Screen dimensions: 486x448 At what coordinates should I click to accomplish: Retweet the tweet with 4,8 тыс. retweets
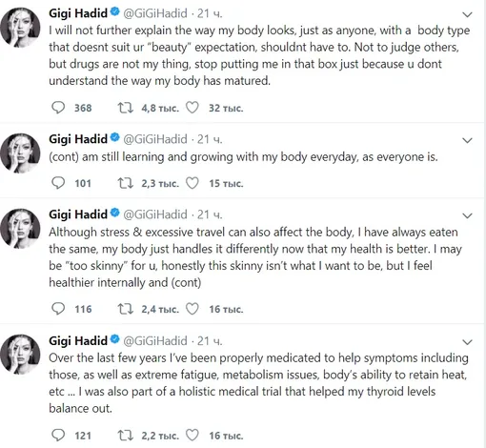(x=126, y=108)
